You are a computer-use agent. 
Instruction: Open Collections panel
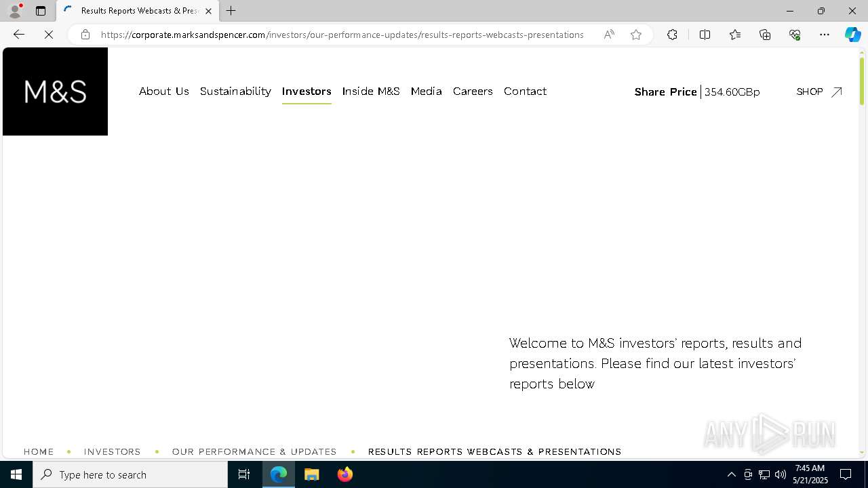pos(765,35)
